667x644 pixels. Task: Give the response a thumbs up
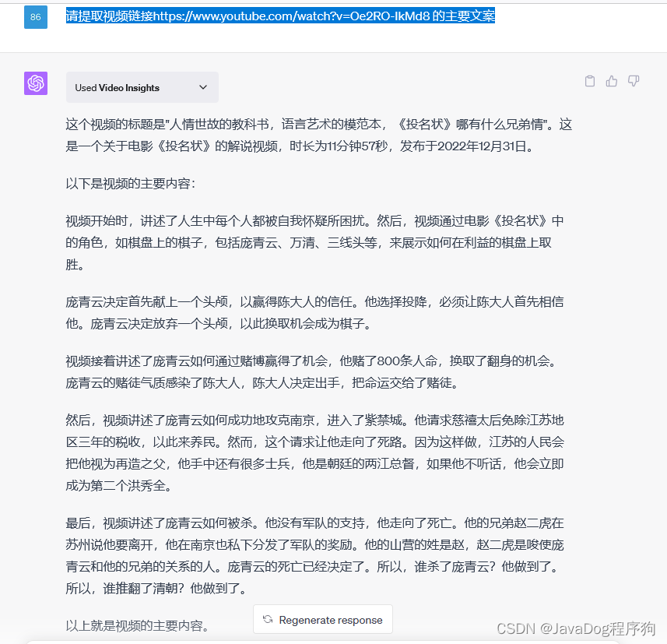[x=611, y=81]
